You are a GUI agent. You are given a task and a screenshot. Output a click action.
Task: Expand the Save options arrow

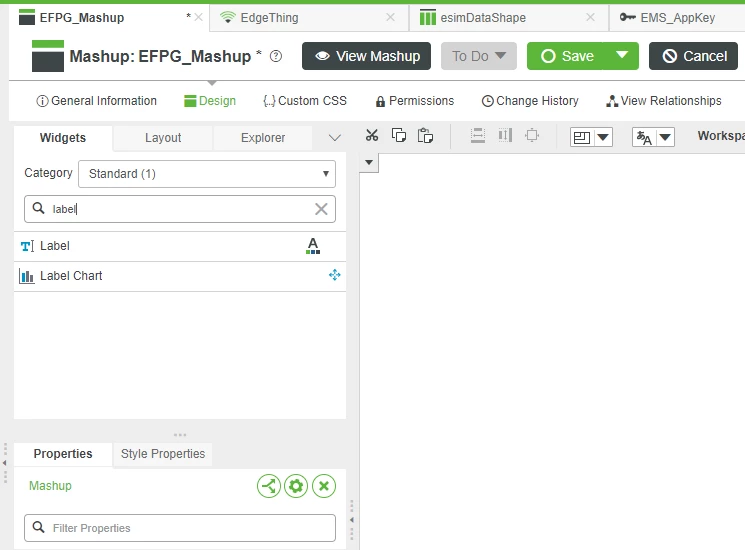[621, 56]
